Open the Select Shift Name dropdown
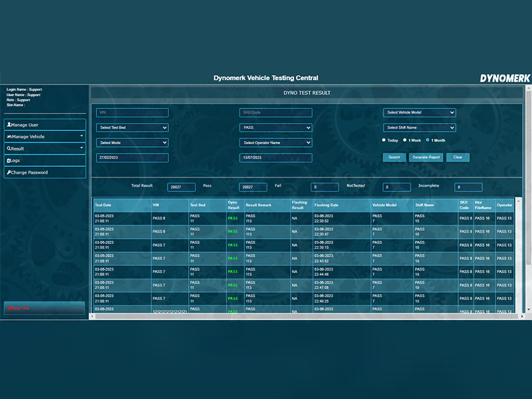 pos(419,128)
